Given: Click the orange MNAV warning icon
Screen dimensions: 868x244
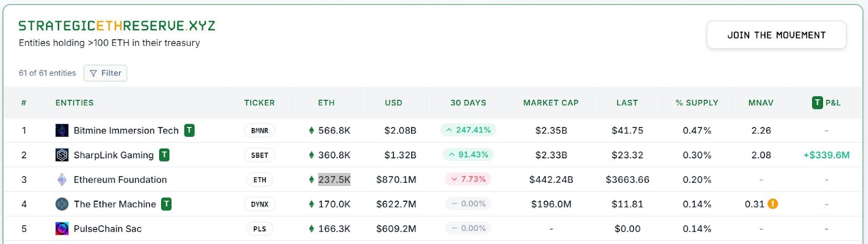Looking at the screenshot, I should click(773, 204).
